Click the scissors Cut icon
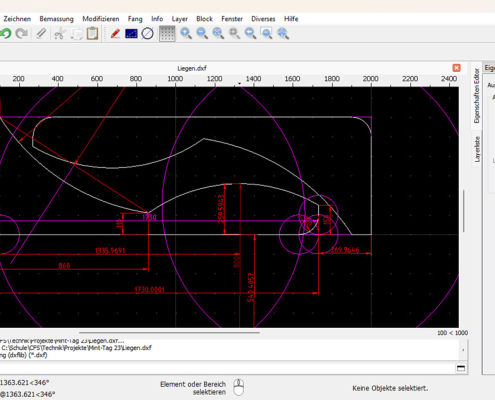Image resolution: width=495 pixels, height=400 pixels. tap(60, 34)
